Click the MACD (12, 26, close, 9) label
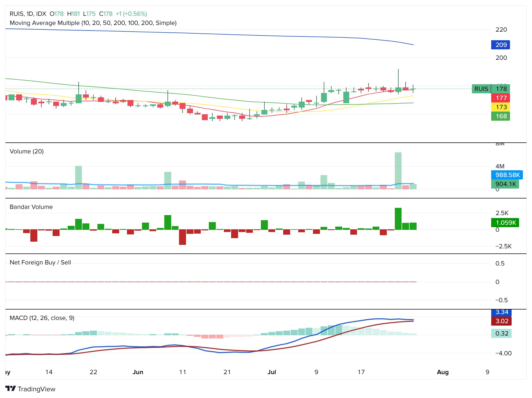This screenshot has height=398, width=532. click(x=42, y=318)
